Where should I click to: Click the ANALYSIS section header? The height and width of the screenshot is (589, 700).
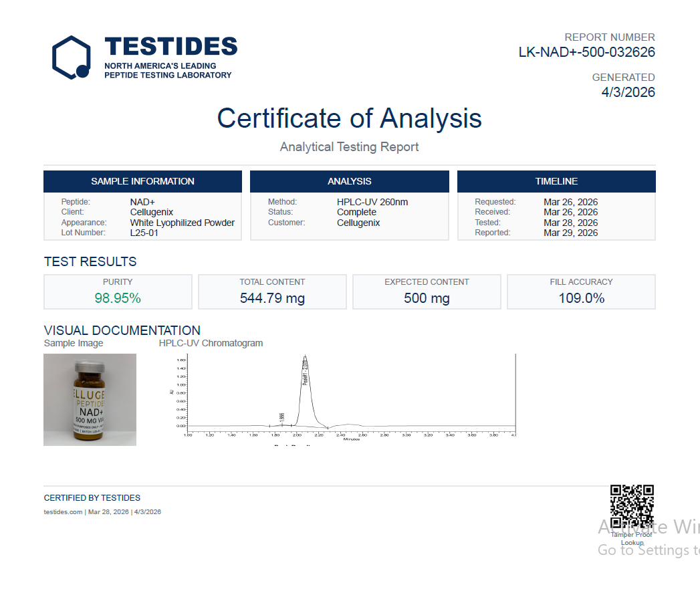350,181
